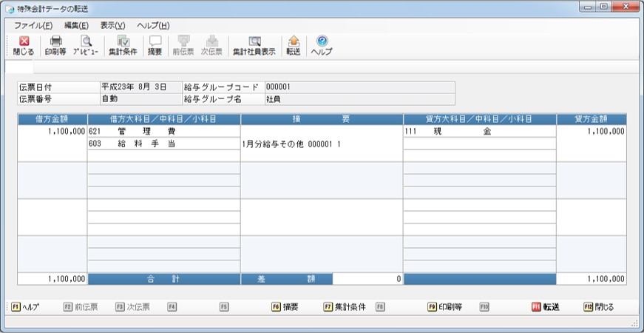Open the 編集(E) menu
644x333 pixels.
pyautogui.click(x=76, y=25)
